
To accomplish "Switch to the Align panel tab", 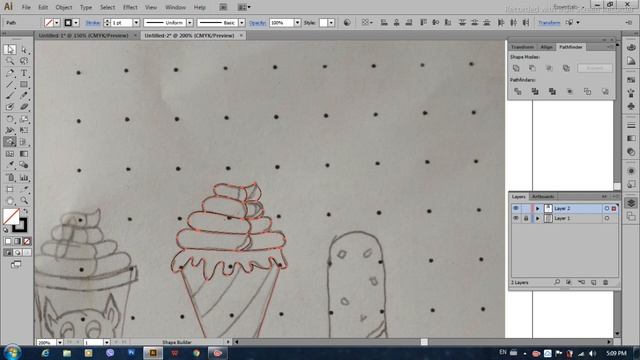I will [x=546, y=47].
